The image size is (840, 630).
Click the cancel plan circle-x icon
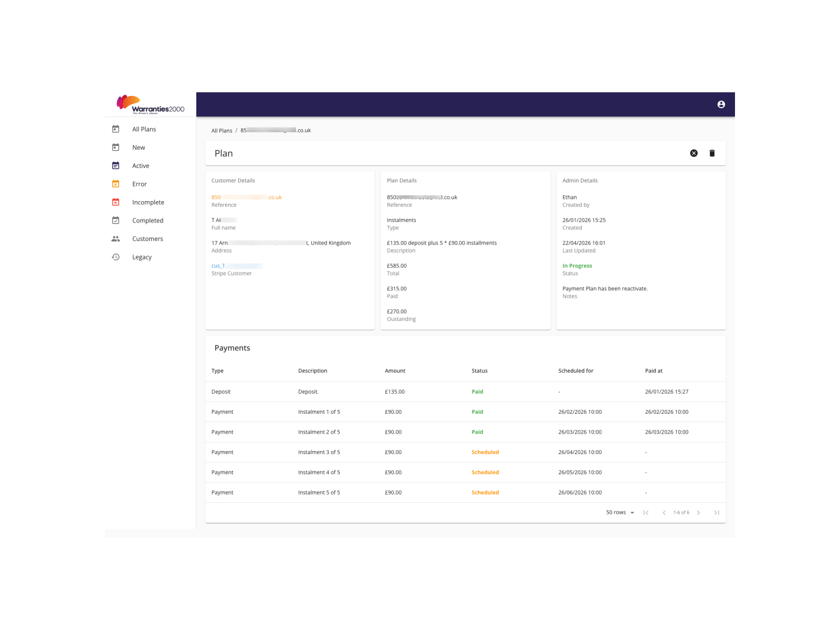click(694, 153)
